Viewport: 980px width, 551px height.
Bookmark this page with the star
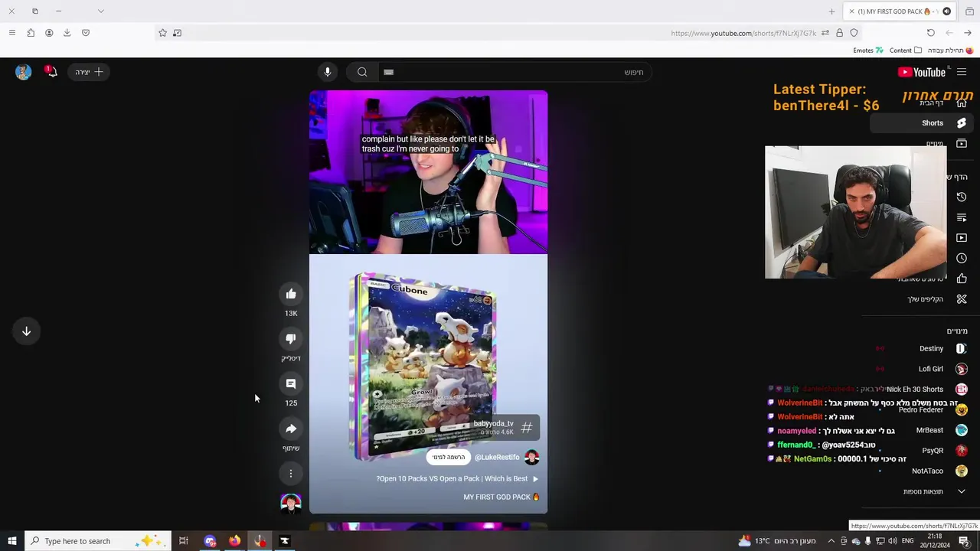[x=162, y=33]
